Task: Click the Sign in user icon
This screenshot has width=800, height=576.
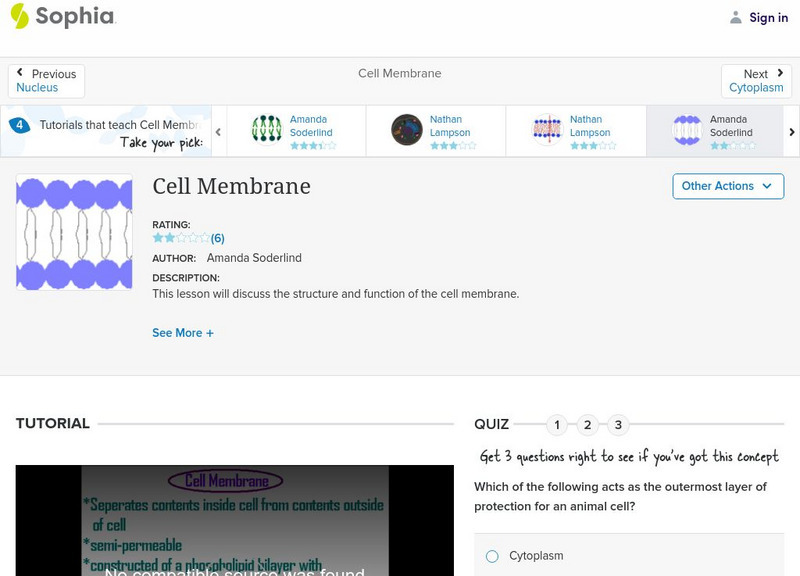Action: pos(736,17)
